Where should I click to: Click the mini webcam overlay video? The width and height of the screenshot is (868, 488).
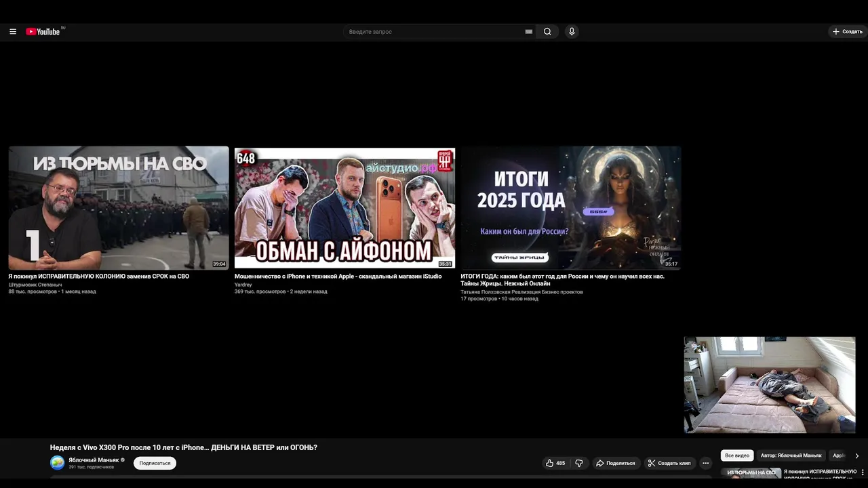(x=770, y=385)
